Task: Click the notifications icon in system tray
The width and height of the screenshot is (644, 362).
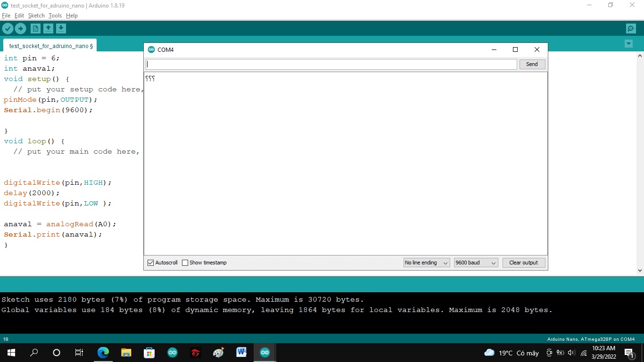Action: [x=629, y=352]
